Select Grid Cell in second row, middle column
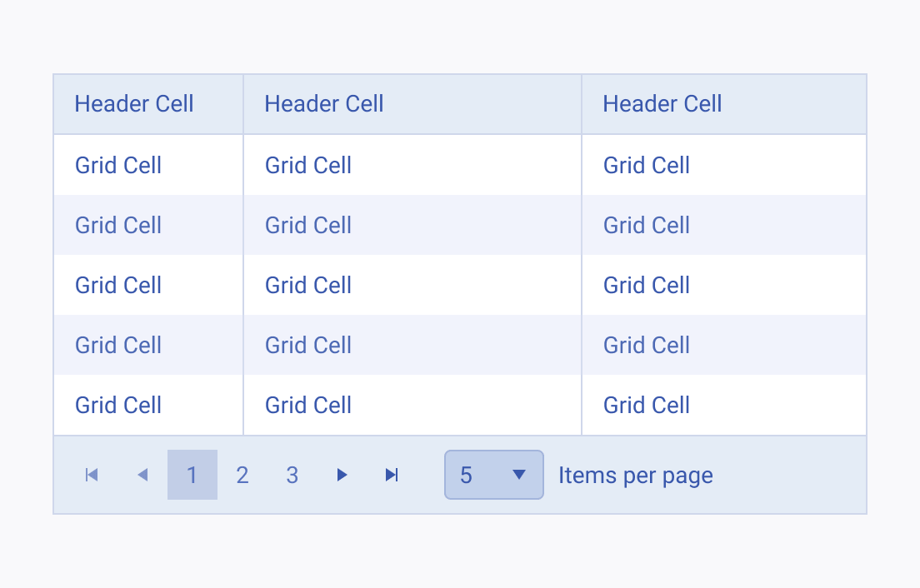The height and width of the screenshot is (588, 920). [x=412, y=225]
